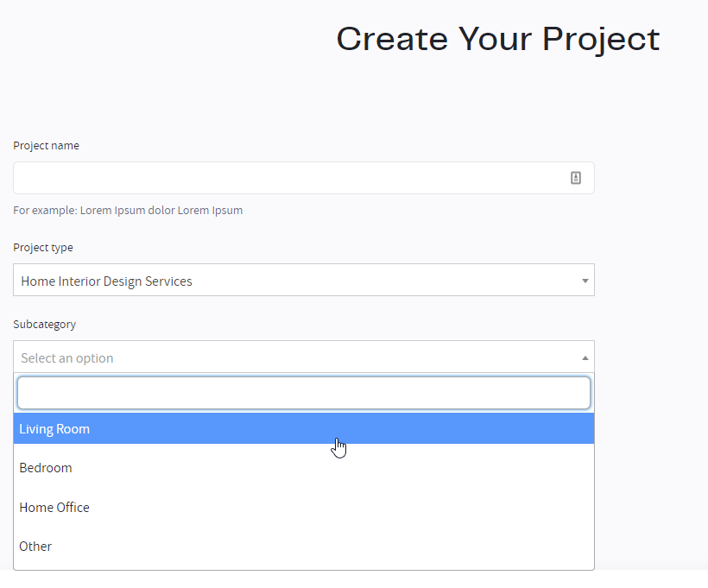Click the autofill contact icon in Project name field
This screenshot has width=708, height=588.
pos(576,178)
